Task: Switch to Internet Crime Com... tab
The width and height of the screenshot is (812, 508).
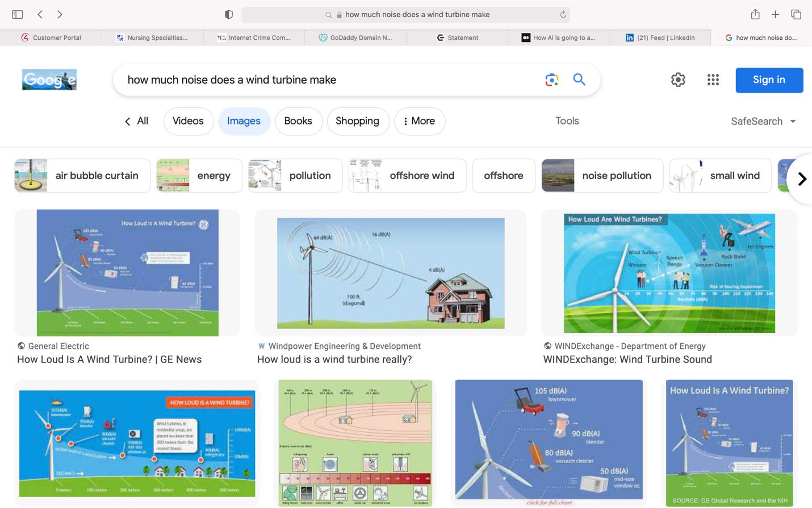Action: [x=254, y=38]
